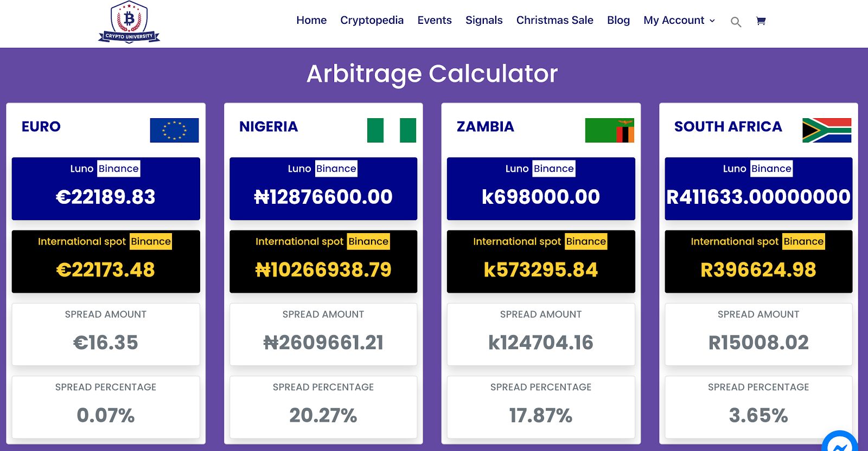Select Binance tag in Euro Luno box

[118, 169]
